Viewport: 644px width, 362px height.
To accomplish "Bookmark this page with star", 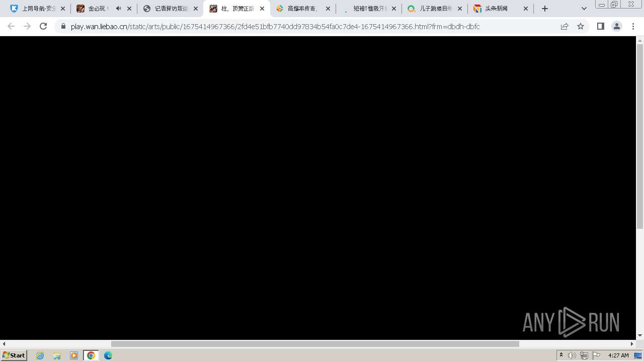I will pos(581,26).
